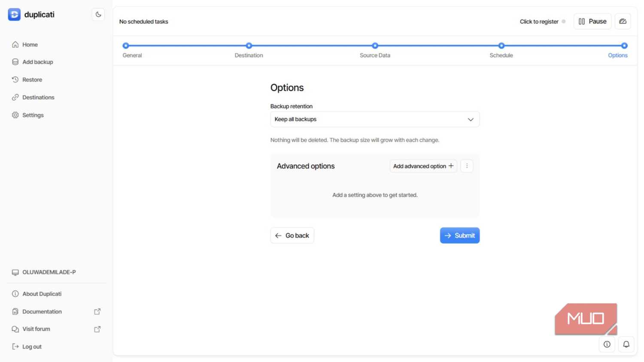Click the throttle speed gauge icon

tap(623, 21)
